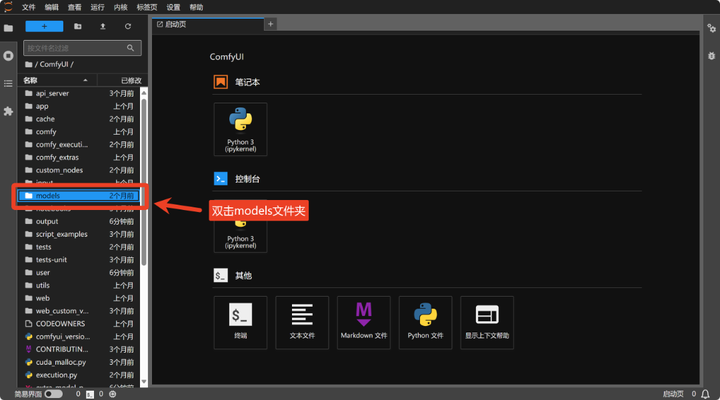Click the upload files icon
This screenshot has width=720, height=400.
pyautogui.click(x=103, y=27)
